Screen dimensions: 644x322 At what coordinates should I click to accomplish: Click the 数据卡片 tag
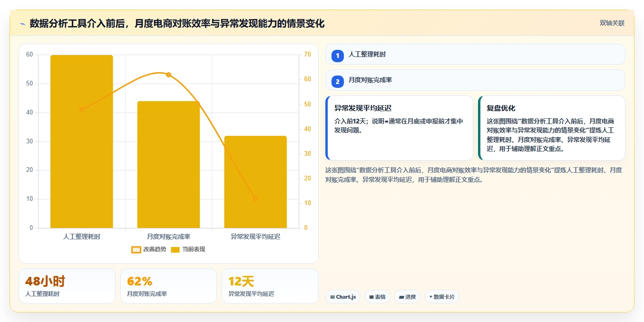(442, 297)
